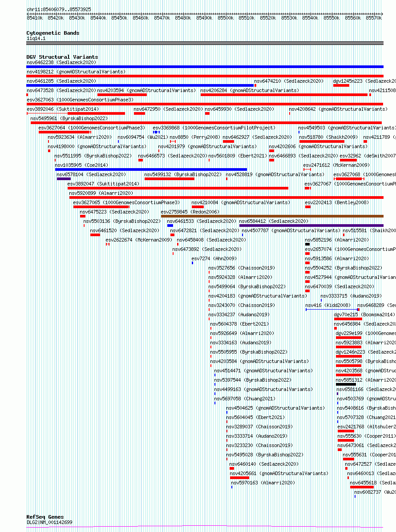This screenshot has width=396, height=532.
Task: Click the brown esv2759845 variant bar
Action: point(272,216)
